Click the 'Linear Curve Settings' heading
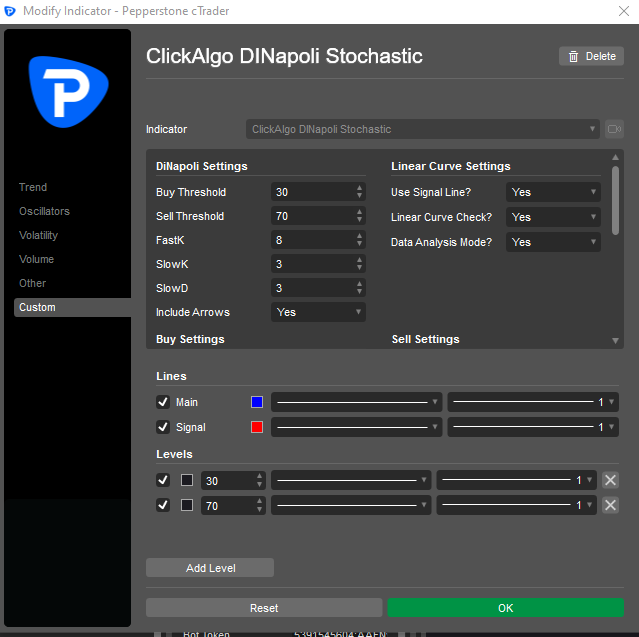 (x=451, y=166)
